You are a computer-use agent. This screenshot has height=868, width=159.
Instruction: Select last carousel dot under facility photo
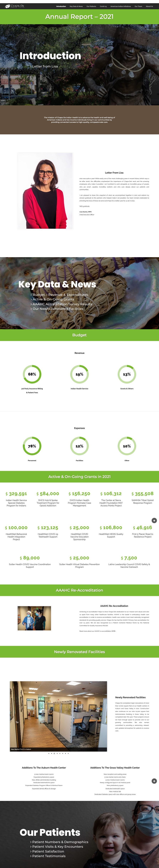click(x=68, y=753)
